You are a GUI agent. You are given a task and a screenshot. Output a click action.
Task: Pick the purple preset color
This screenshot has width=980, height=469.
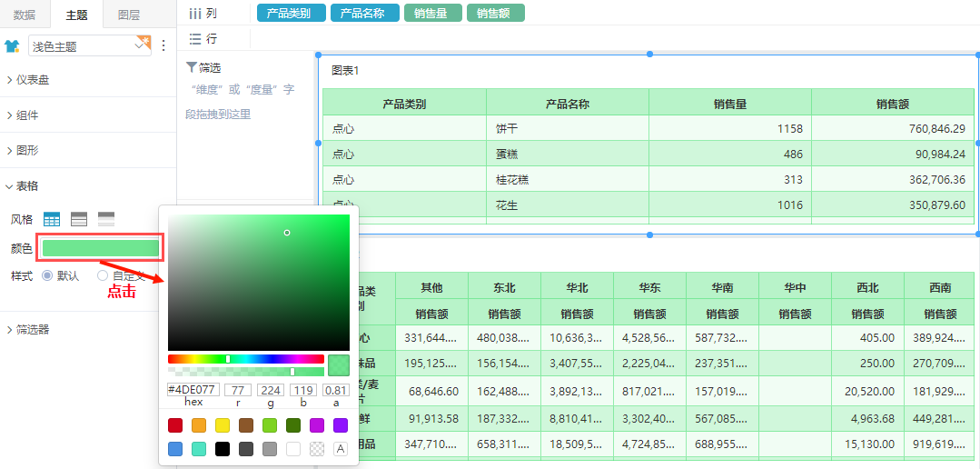(341, 425)
